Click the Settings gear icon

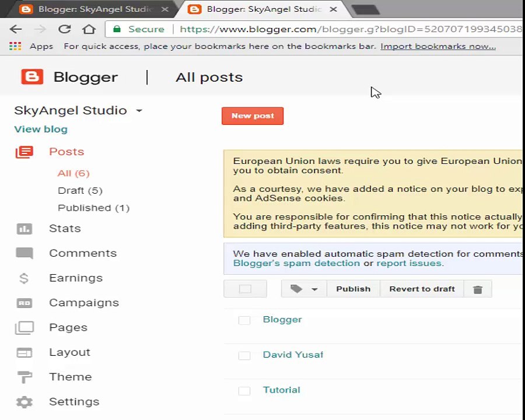(24, 402)
